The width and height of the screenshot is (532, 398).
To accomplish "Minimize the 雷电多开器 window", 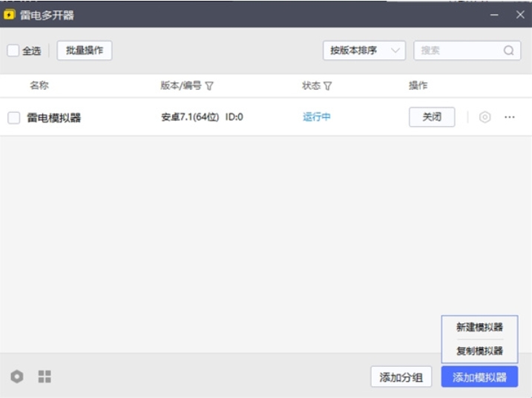I will point(495,15).
